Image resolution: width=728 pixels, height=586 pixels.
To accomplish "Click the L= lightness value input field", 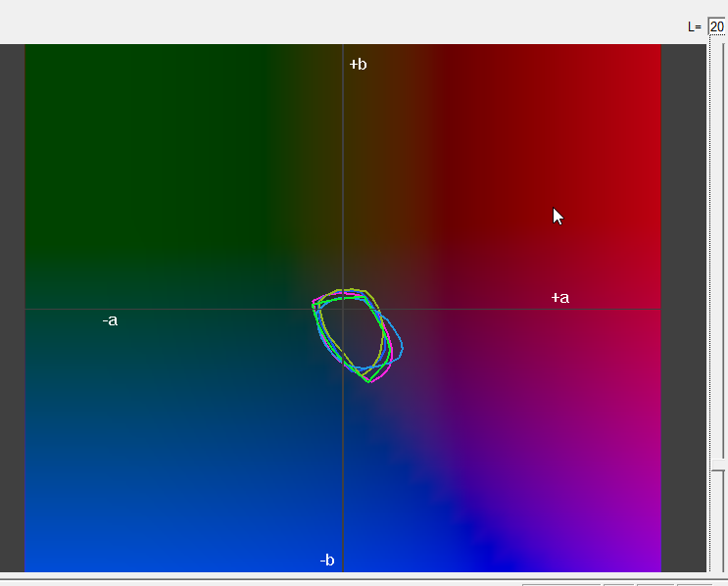I will (x=717, y=26).
